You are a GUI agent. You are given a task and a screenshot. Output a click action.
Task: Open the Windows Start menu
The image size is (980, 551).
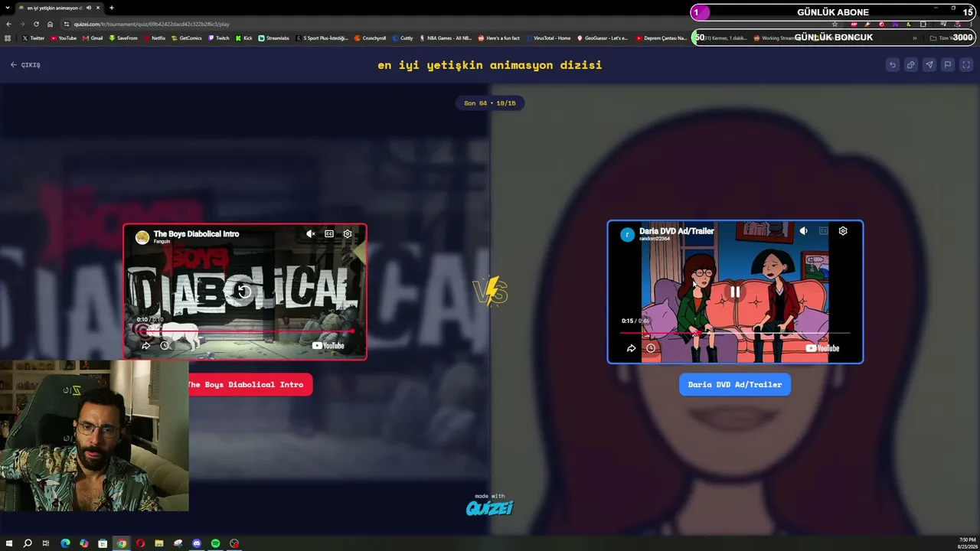pos(8,543)
